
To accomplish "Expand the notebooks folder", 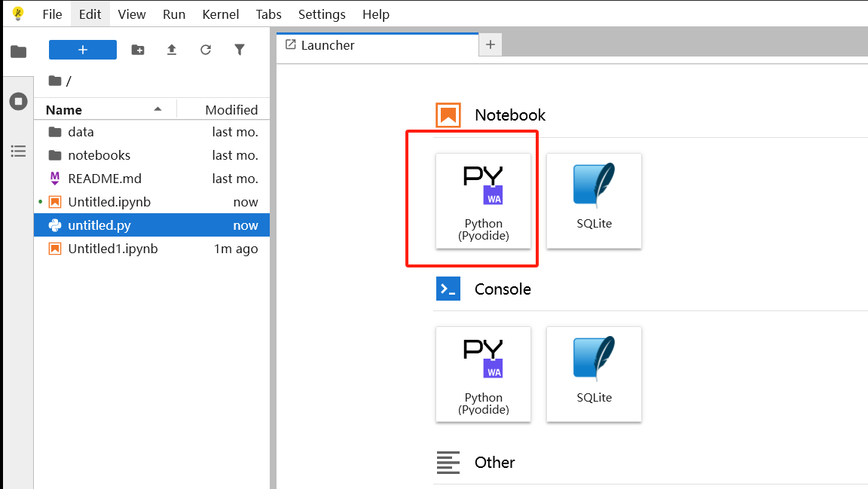I will 99,155.
